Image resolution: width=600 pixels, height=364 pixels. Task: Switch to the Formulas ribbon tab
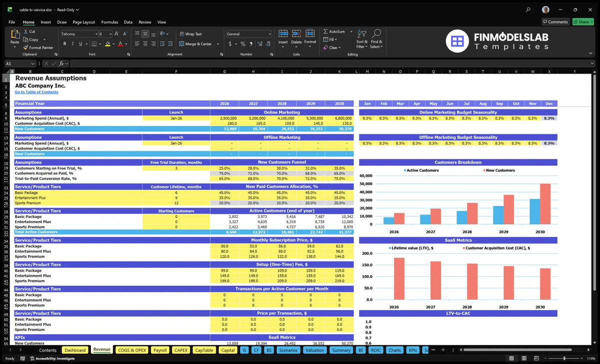(109, 22)
